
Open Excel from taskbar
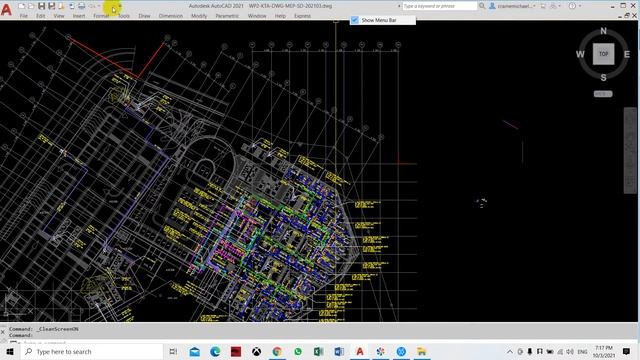click(318, 351)
